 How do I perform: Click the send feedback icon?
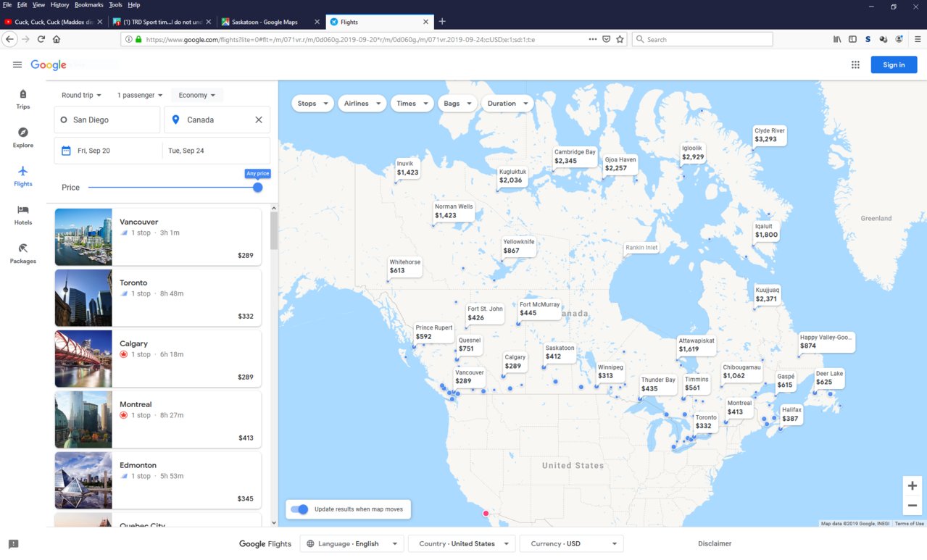click(x=13, y=544)
